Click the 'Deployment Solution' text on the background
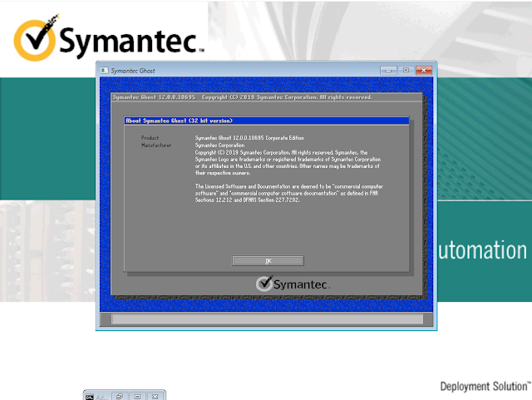Viewport: 532px width, 400px height. pos(485,387)
